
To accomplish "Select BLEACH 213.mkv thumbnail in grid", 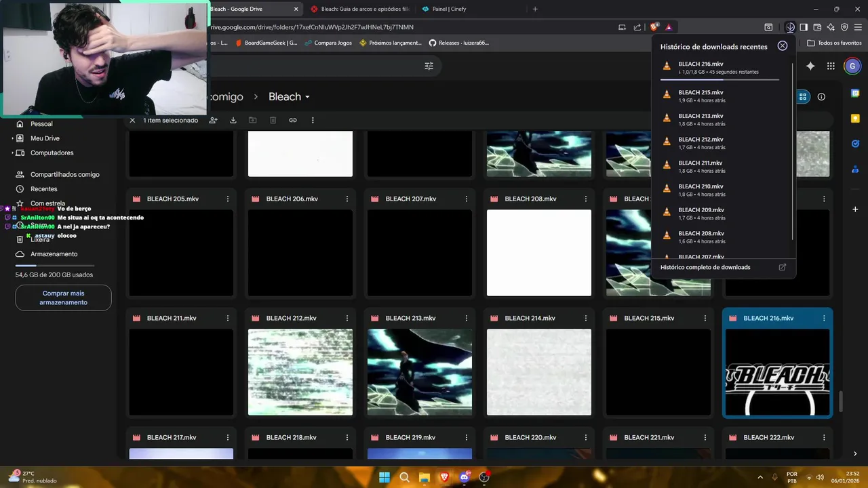I will (420, 372).
